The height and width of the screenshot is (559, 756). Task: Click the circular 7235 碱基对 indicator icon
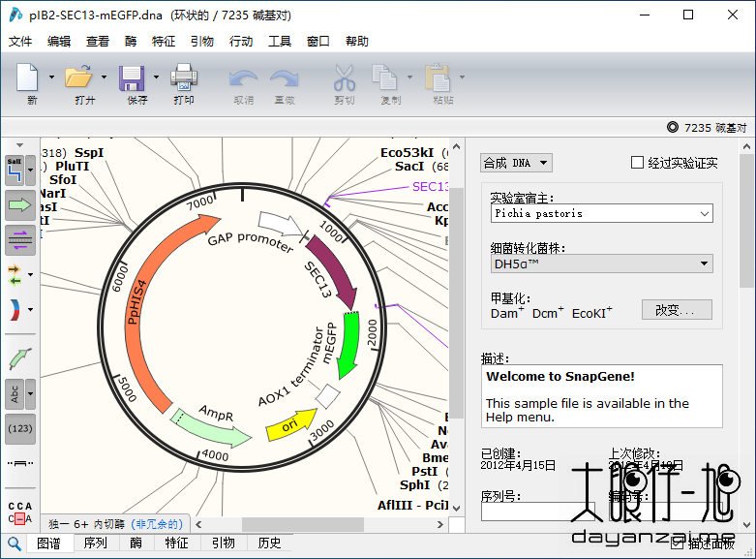pyautogui.click(x=673, y=127)
